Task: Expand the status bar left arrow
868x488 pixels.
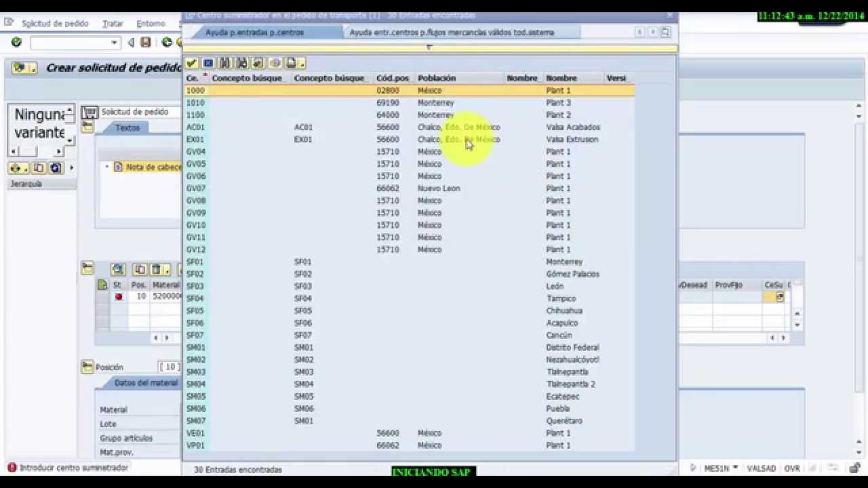Action: 693,468
